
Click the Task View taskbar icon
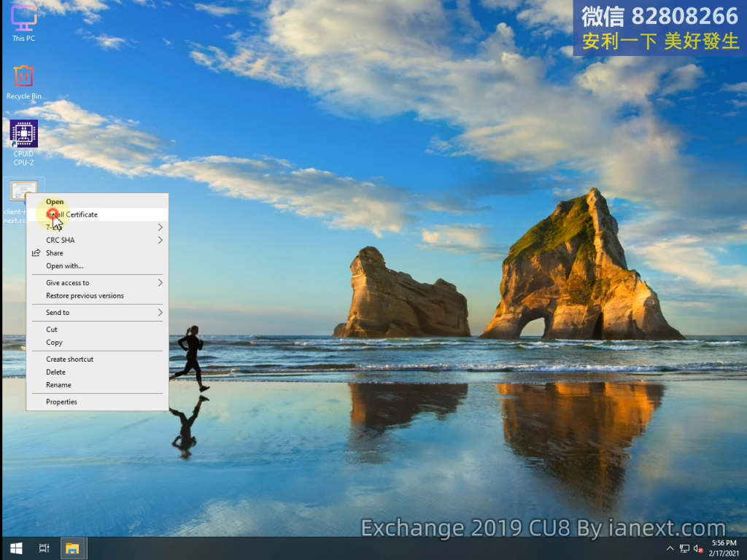click(44, 548)
